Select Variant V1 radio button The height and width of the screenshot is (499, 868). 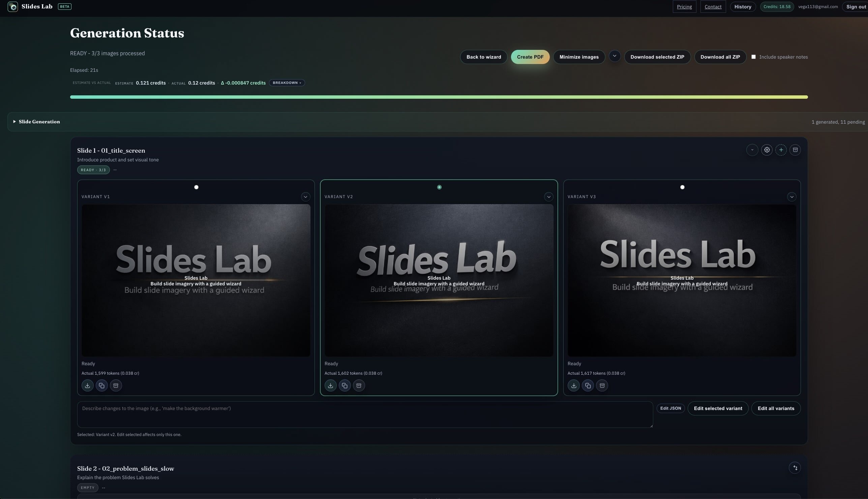[196, 187]
